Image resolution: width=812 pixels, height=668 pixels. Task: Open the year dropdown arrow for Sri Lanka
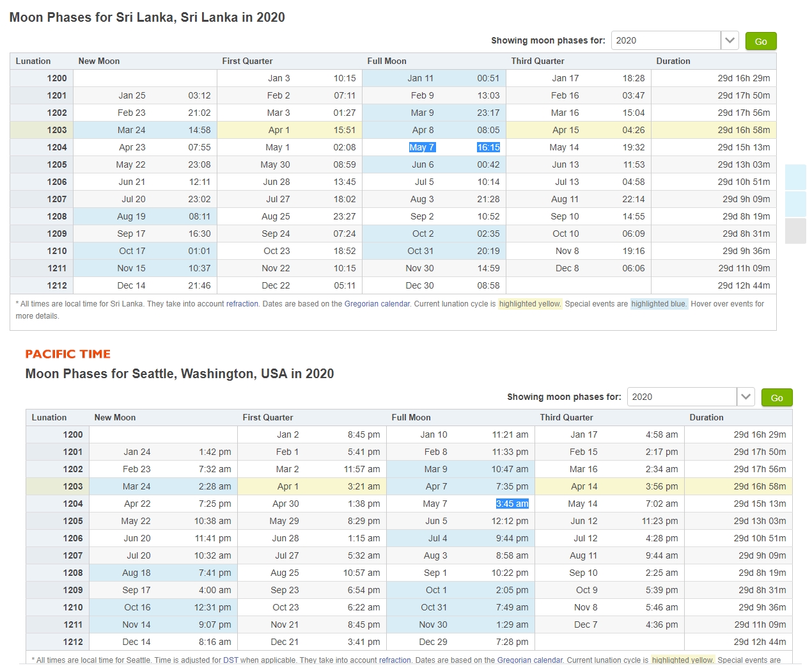pyautogui.click(x=730, y=40)
